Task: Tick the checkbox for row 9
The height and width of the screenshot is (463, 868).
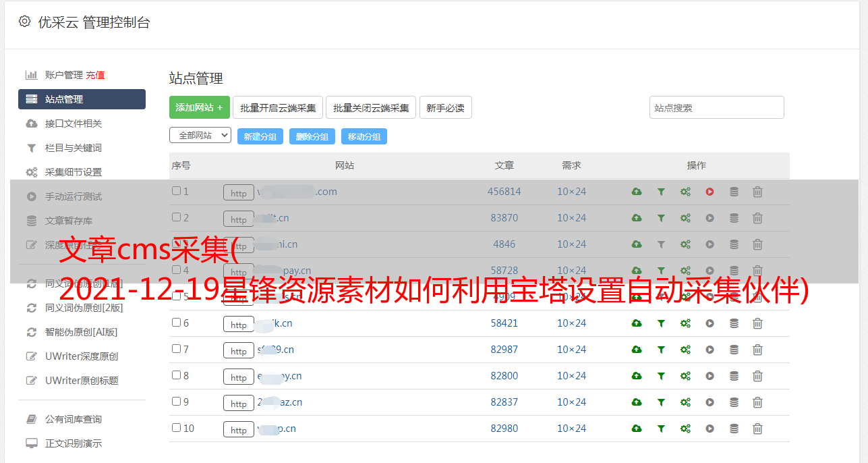Action: coord(176,402)
